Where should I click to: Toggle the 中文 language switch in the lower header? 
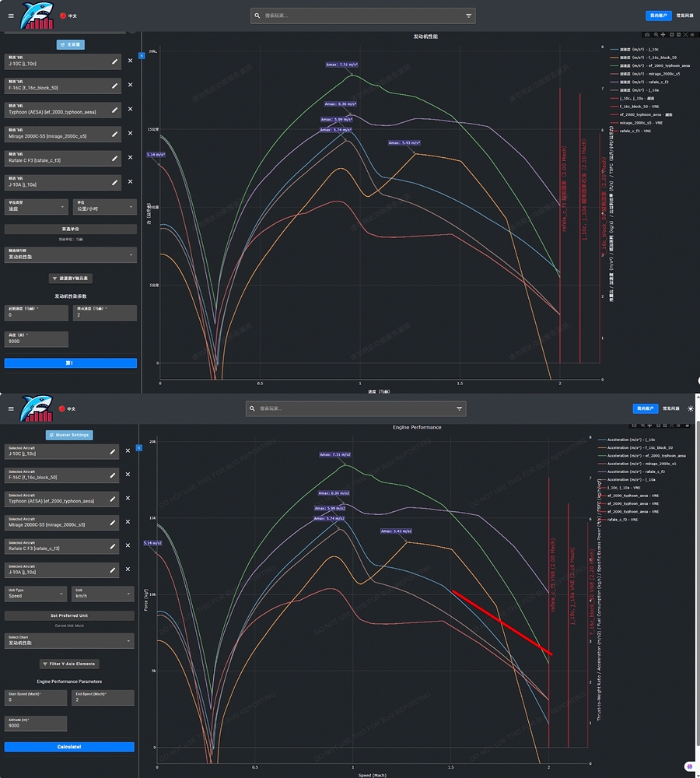(x=67, y=409)
